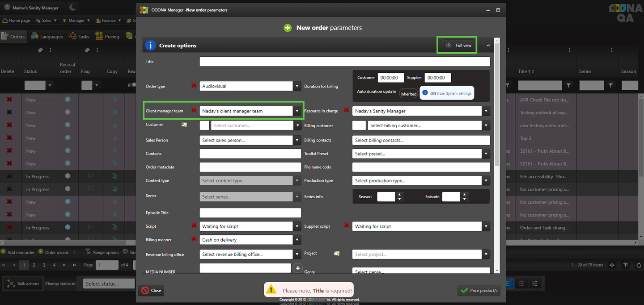Screen dimensions: 644x305
Task: Open the Finance menu
Action: [106, 21]
